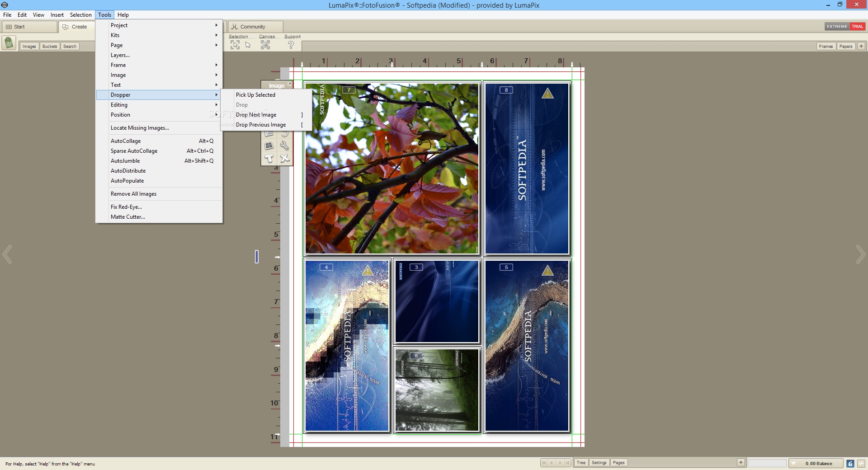Open the Papers tab
The width and height of the screenshot is (868, 470).
(845, 46)
